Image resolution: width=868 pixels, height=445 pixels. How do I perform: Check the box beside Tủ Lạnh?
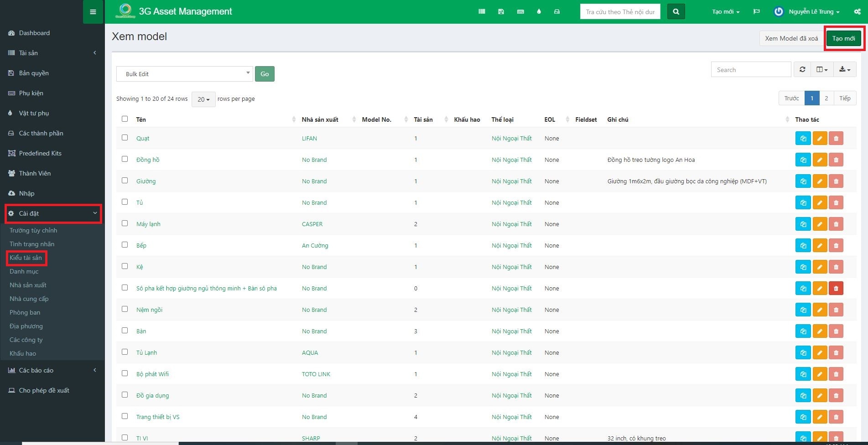(x=125, y=352)
